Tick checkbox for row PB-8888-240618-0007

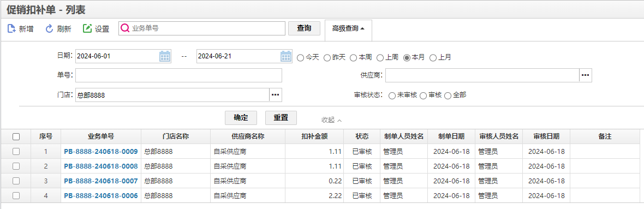coord(16,181)
